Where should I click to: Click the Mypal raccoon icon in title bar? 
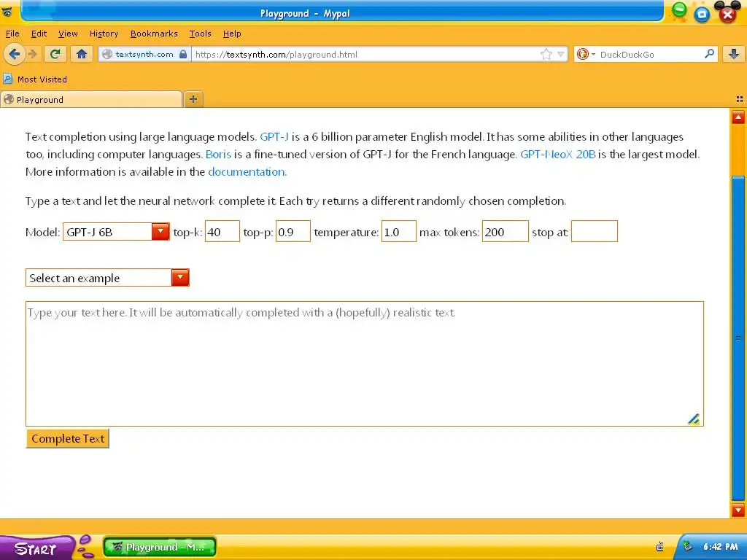[7, 12]
